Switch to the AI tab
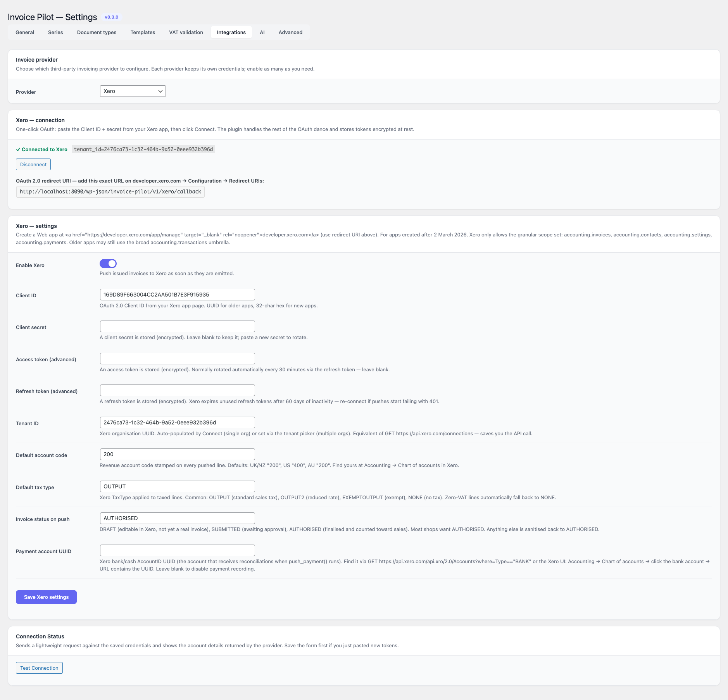728x700 pixels. point(262,33)
